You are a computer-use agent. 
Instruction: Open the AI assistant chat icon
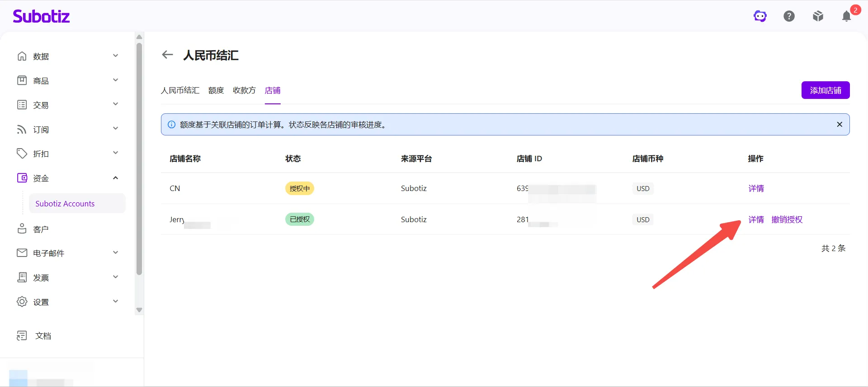[760, 16]
